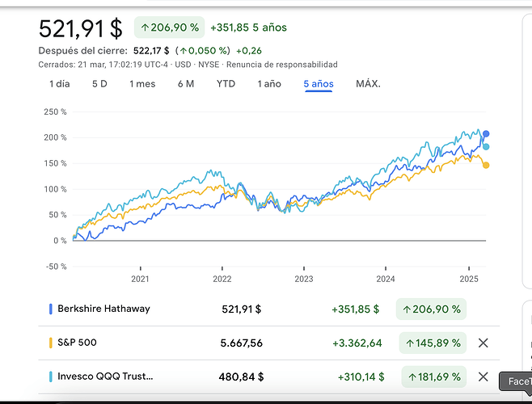Click the 206,90 % badge in the header
This screenshot has width=532, height=404.
[x=169, y=27]
